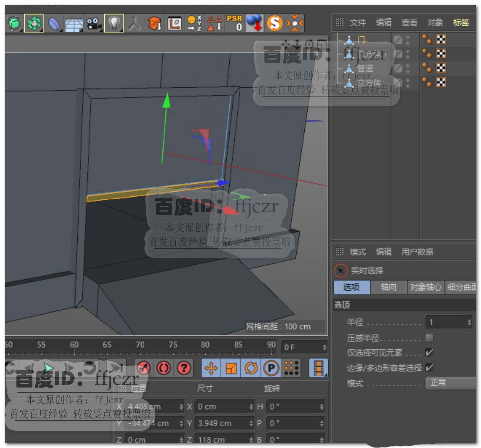The image size is (481, 448).
Task: Open 模式 menu in attributes panel
Action: click(x=358, y=252)
